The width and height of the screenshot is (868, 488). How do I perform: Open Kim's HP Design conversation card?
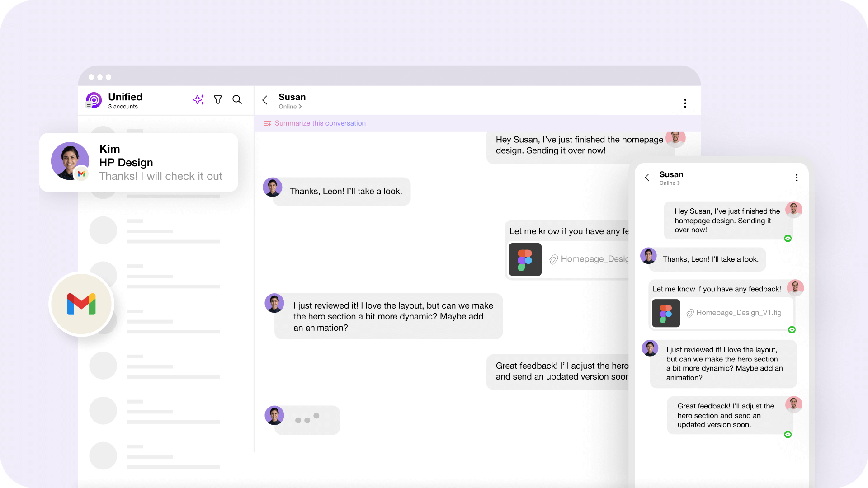138,163
